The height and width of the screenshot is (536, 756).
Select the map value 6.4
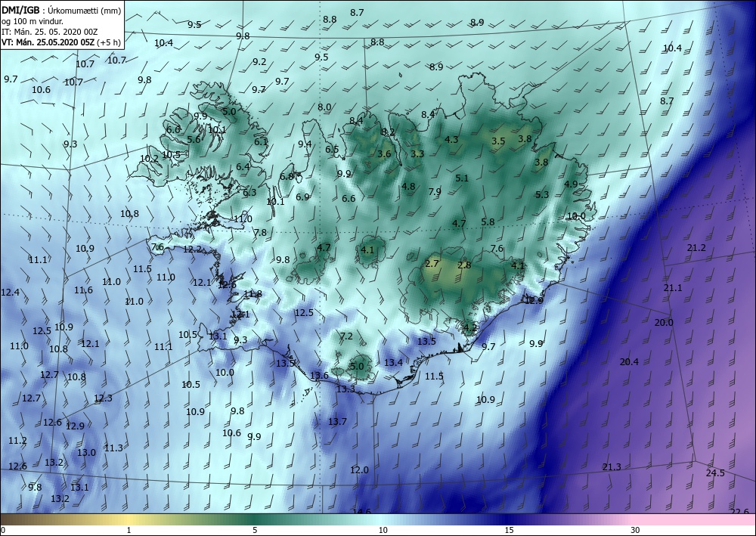click(243, 166)
